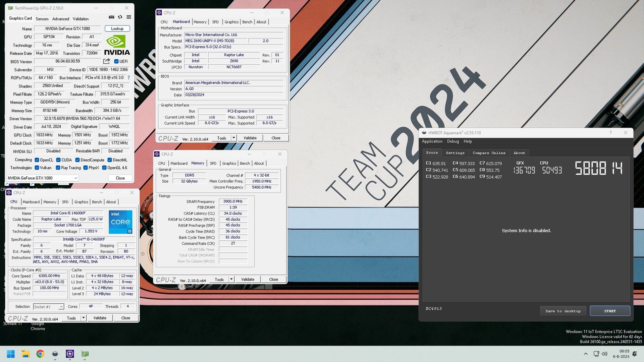The height and width of the screenshot is (362, 644).
Task: Click the START button in Aquamark
Action: [610, 311]
